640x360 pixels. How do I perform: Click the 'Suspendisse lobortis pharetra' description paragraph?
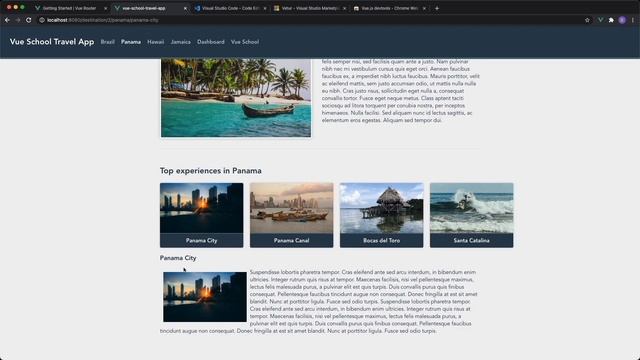click(x=319, y=301)
